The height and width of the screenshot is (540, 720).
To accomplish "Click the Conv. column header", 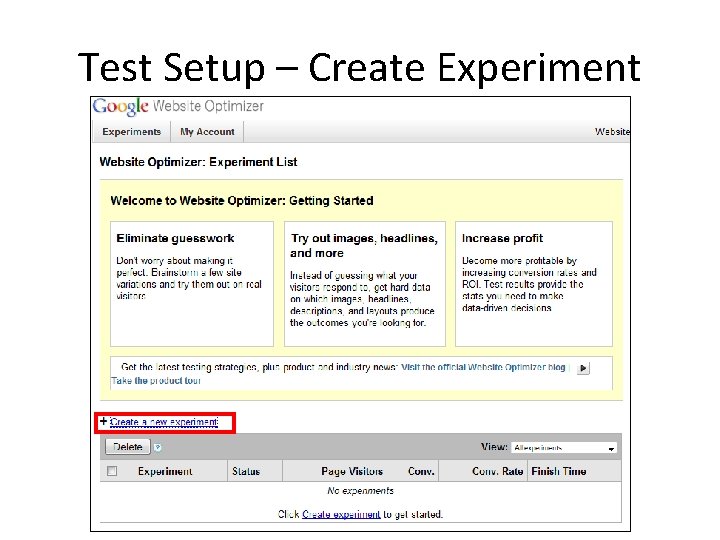I will tap(421, 472).
